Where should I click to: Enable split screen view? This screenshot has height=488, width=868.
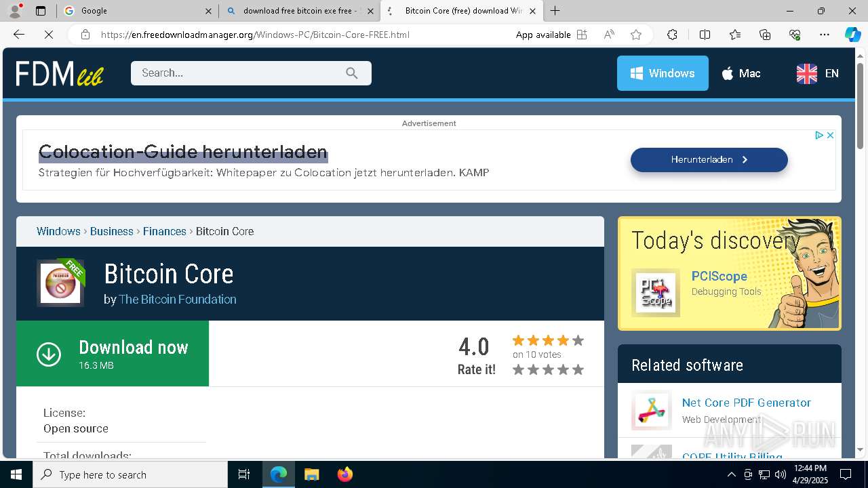click(705, 35)
